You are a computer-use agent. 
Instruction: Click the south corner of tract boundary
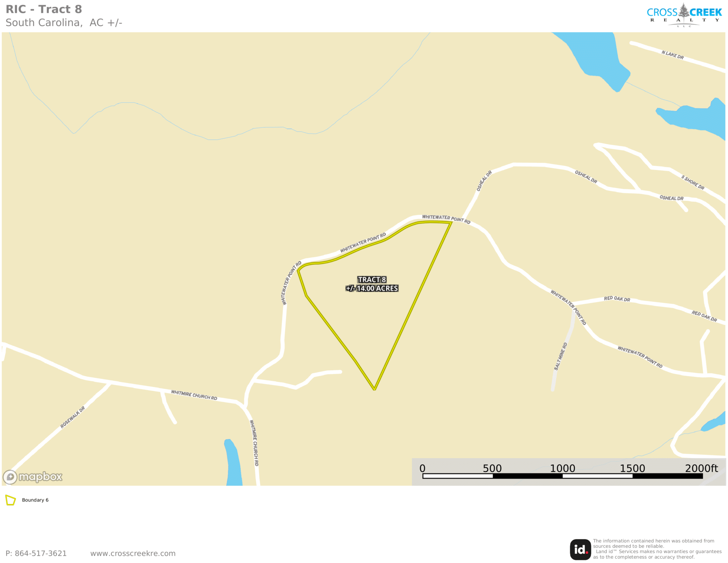coord(374,389)
